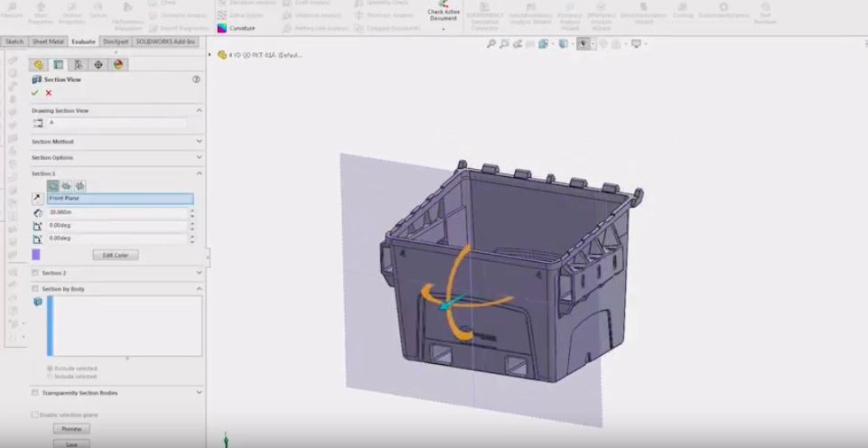Click the Edit Color button

tap(115, 256)
